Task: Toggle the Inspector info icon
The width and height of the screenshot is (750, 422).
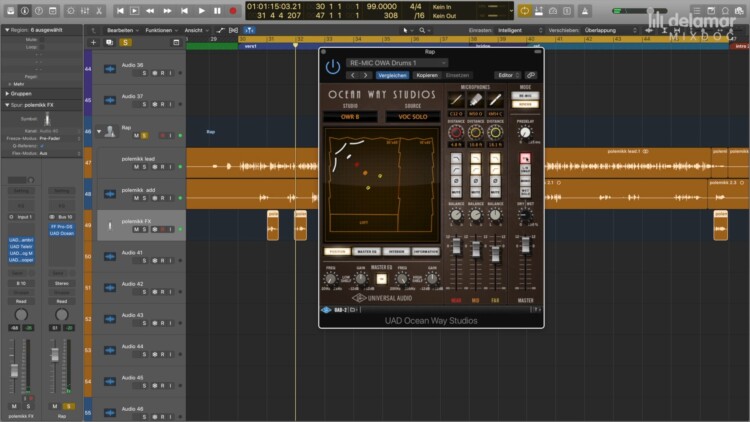Action: point(24,11)
